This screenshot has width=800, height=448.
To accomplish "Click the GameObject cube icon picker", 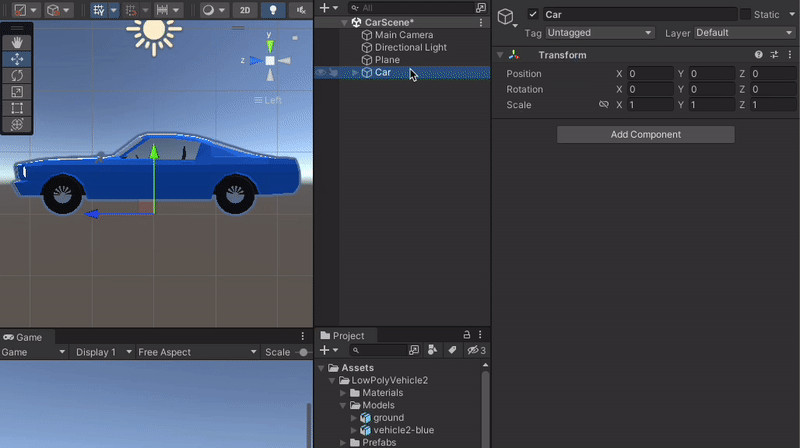I will pos(506,17).
